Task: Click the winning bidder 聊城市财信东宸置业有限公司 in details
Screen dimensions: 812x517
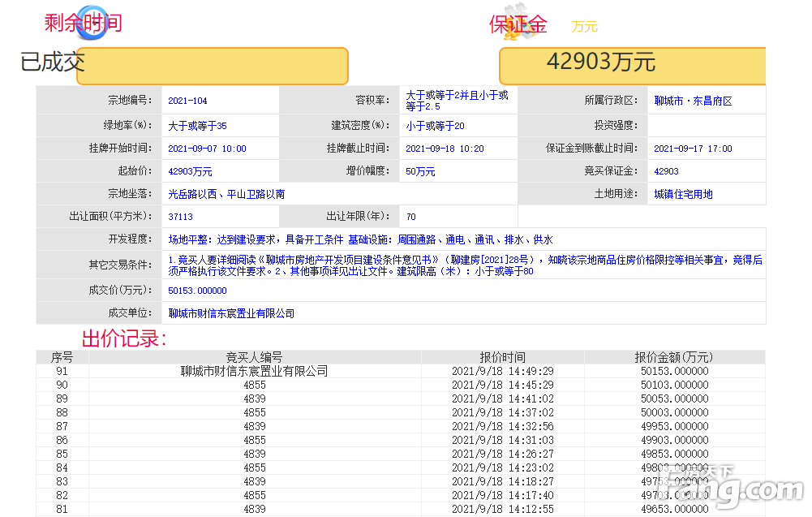Action: (231, 313)
